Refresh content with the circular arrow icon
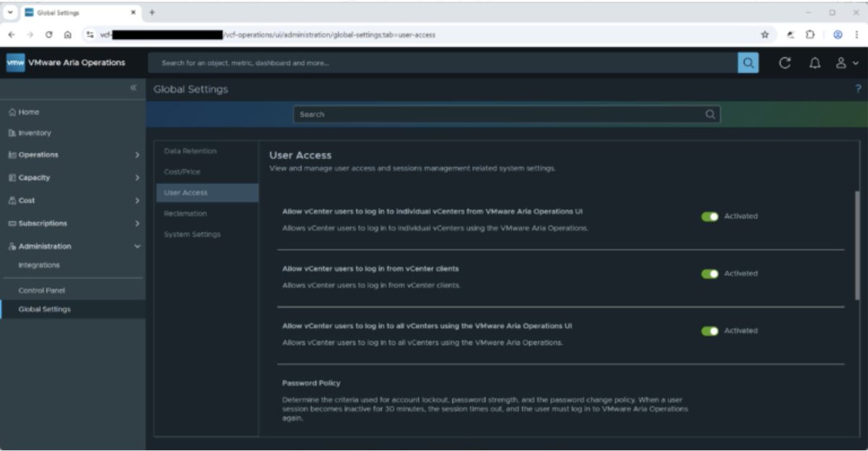The width and height of the screenshot is (868, 451). (x=785, y=63)
